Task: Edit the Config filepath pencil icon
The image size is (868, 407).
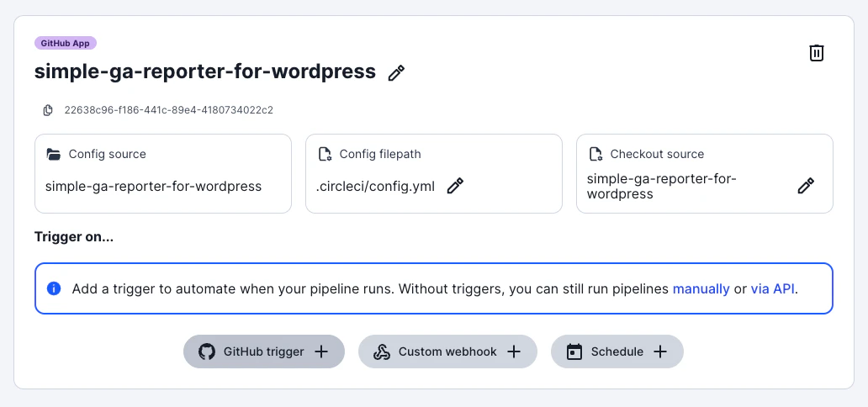Action: 455,186
